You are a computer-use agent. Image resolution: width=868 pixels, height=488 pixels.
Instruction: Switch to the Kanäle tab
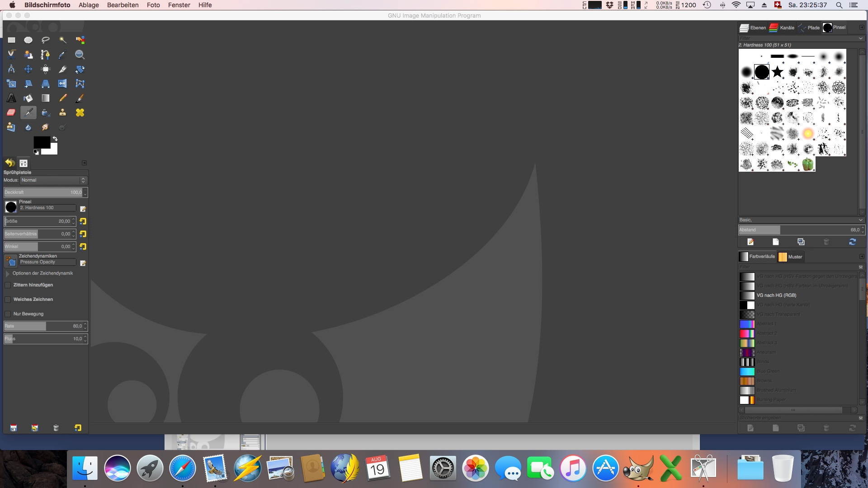point(782,28)
